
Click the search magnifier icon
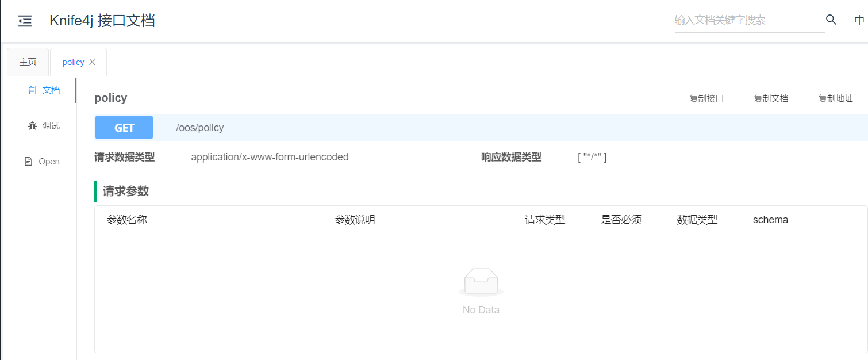[x=830, y=19]
